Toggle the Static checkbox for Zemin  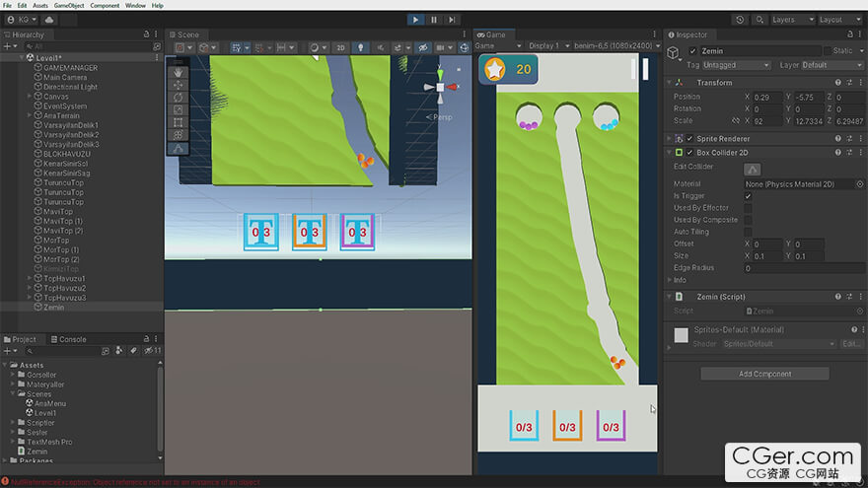click(827, 51)
